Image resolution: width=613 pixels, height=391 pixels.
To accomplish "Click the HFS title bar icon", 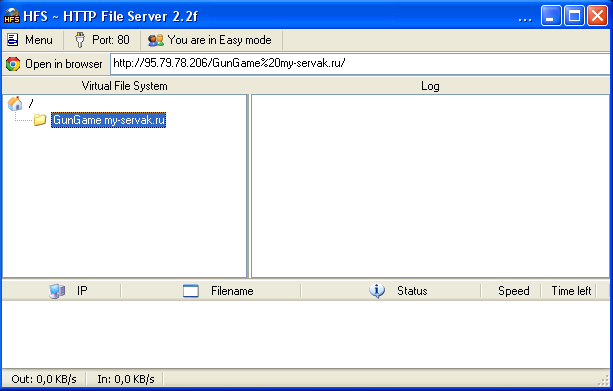I will tap(11, 16).
